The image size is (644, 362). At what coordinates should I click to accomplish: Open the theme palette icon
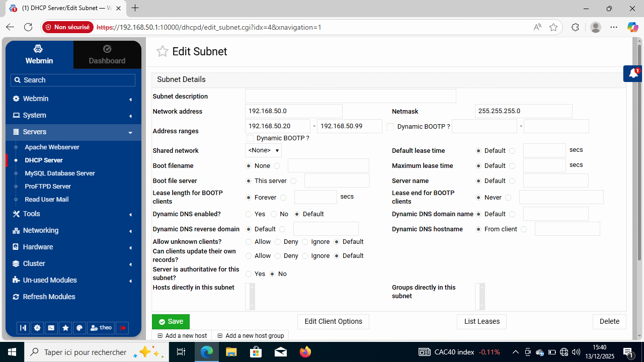coord(79,328)
